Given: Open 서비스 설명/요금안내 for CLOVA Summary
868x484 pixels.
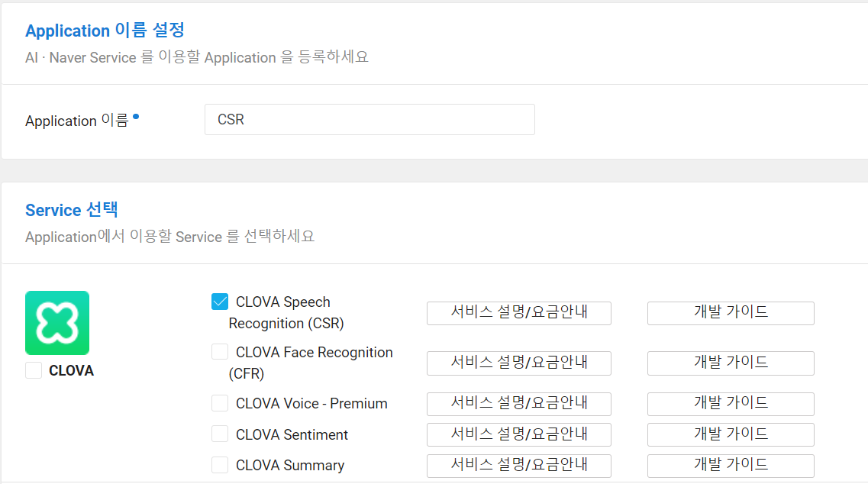Looking at the screenshot, I should coord(518,466).
